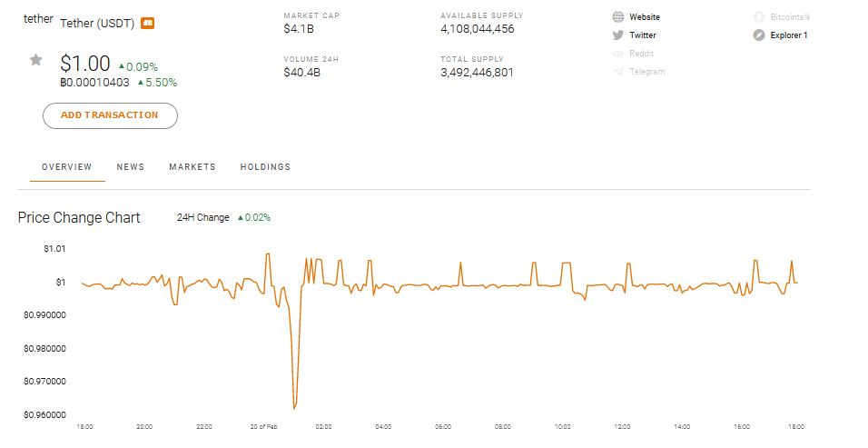Click the 5.50% BTC change value
Screen dimensions: 868x448
coord(158,83)
